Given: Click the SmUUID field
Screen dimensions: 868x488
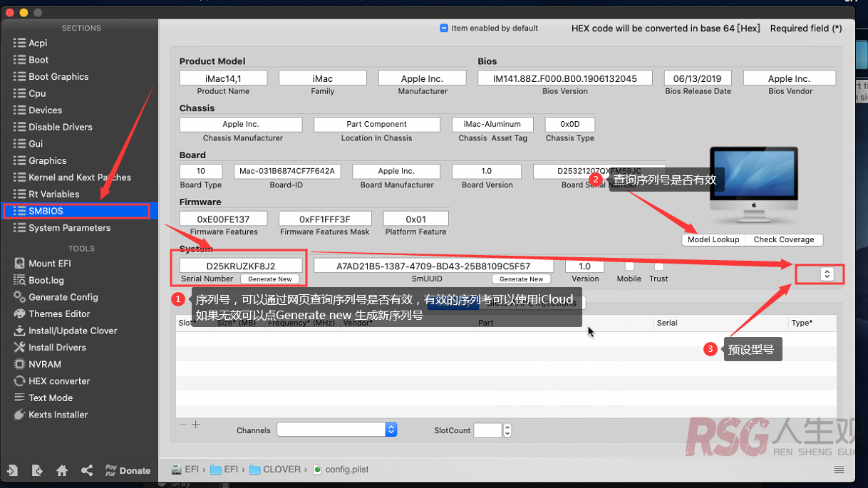Looking at the screenshot, I should 433,266.
